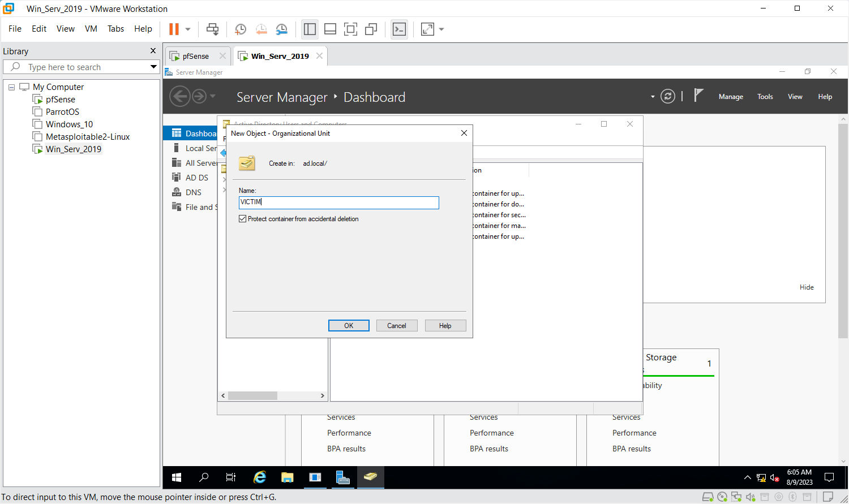Go back in Server Manager
Image resolution: width=849 pixels, height=504 pixels.
(x=180, y=97)
